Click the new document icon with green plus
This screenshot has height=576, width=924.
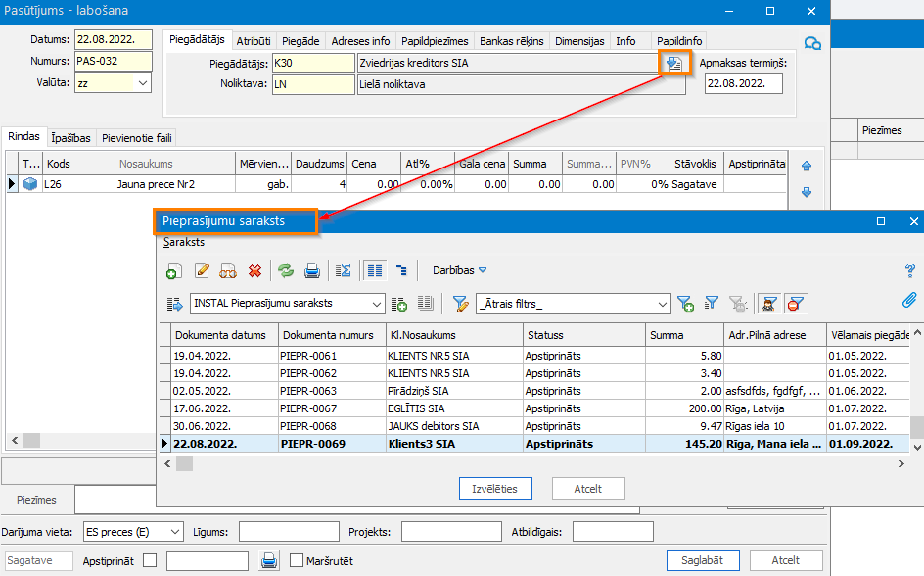pyautogui.click(x=174, y=270)
